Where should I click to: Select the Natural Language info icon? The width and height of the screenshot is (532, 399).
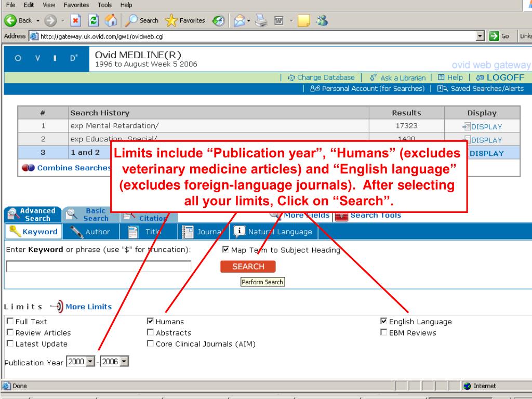tap(239, 231)
